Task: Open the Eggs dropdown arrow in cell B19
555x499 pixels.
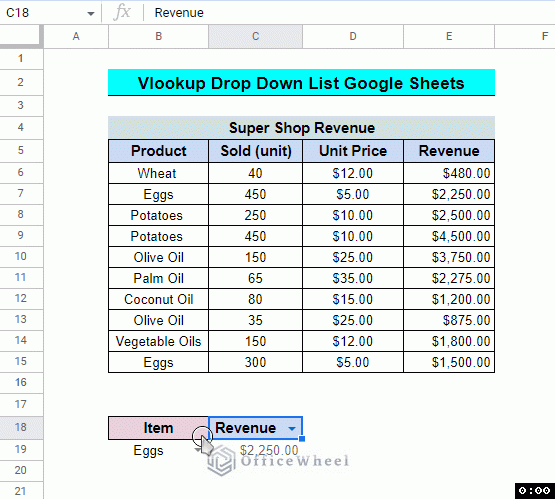Action: [x=197, y=450]
